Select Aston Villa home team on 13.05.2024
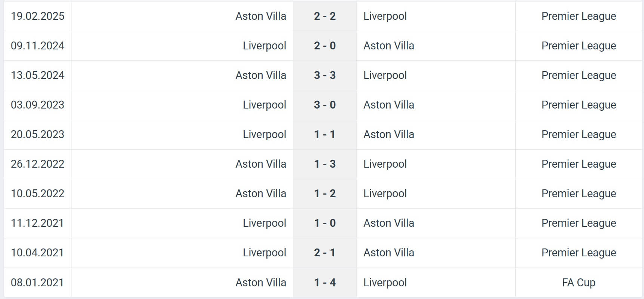The image size is (644, 299). pyautogui.click(x=260, y=75)
